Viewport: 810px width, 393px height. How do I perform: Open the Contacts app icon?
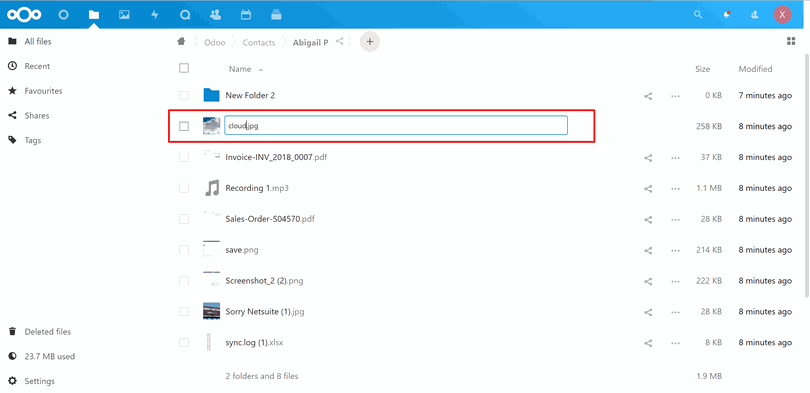pos(215,15)
